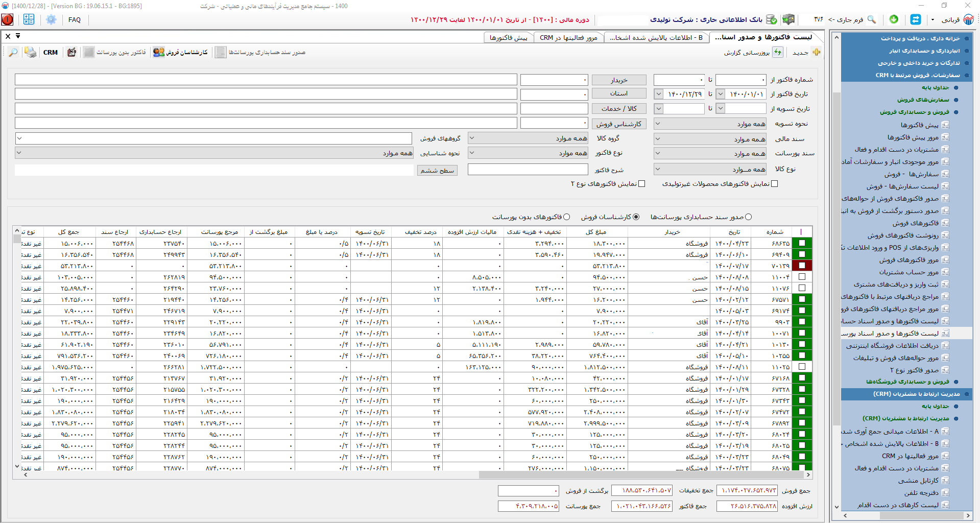The height and width of the screenshot is (523, 980).
Task: Click the print icon in report toolbar
Action: coord(31,52)
